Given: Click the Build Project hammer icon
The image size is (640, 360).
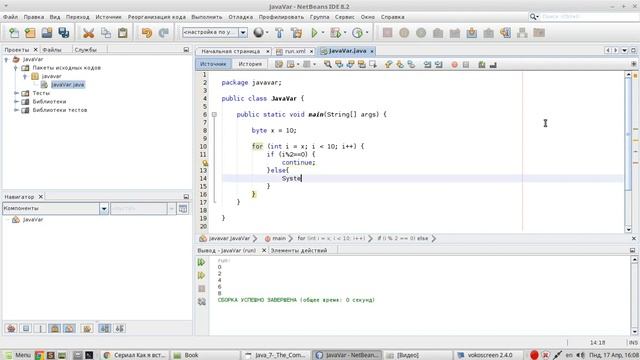Looking at the screenshot, I should 280,33.
